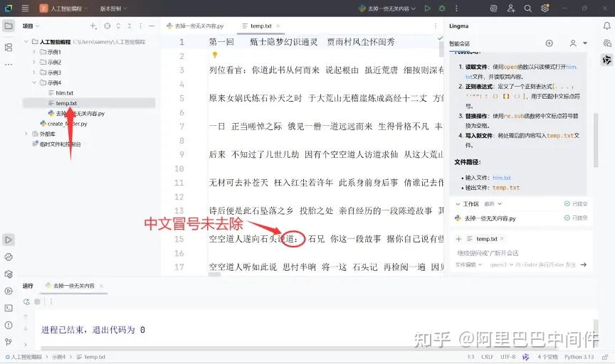Screen dimensions: 615x364
Task: Rerun the script in Run panel
Action: (26, 301)
